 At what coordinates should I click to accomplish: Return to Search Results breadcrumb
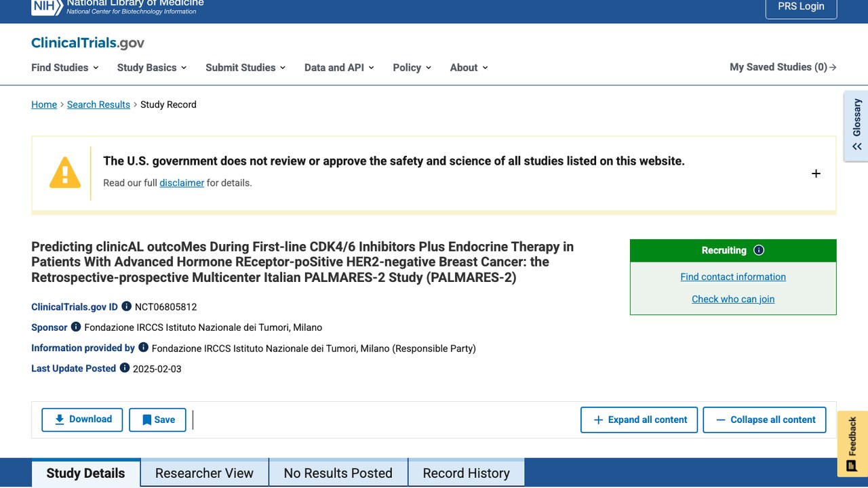pyautogui.click(x=98, y=104)
